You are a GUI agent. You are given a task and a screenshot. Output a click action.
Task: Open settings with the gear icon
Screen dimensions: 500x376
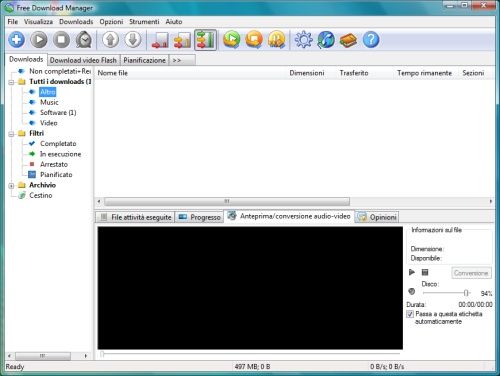303,40
